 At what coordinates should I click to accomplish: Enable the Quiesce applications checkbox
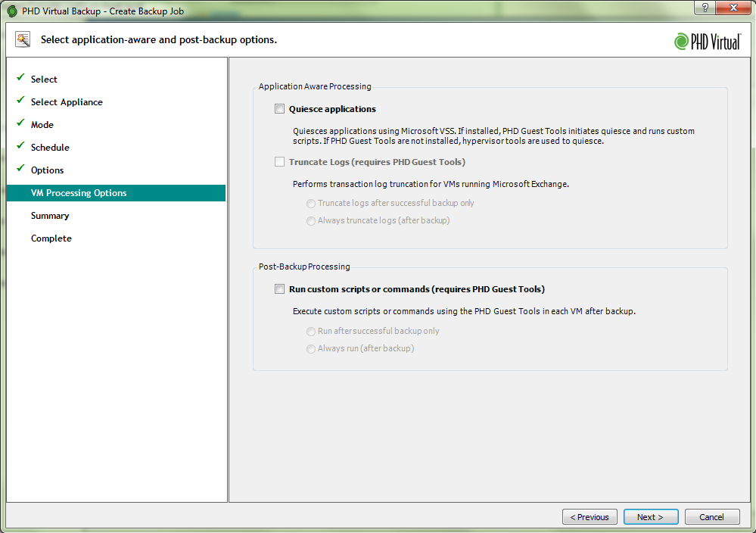(x=279, y=109)
